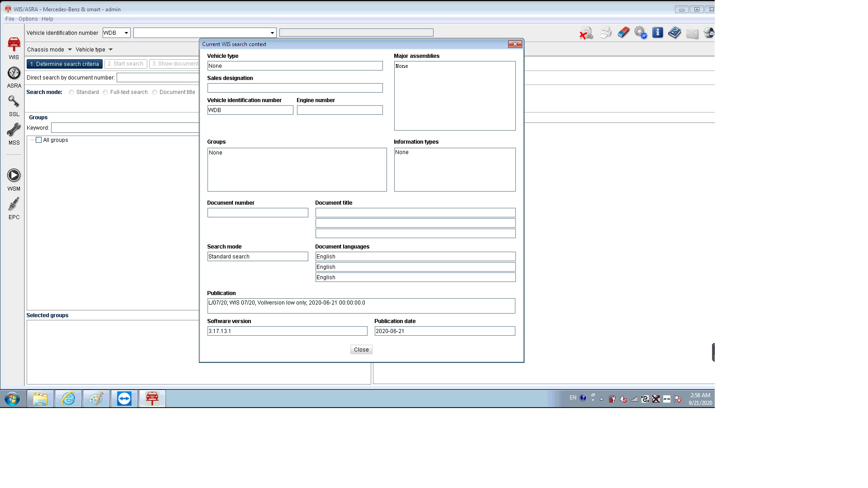
Task: Click the dialog's Document number field
Action: (x=258, y=213)
